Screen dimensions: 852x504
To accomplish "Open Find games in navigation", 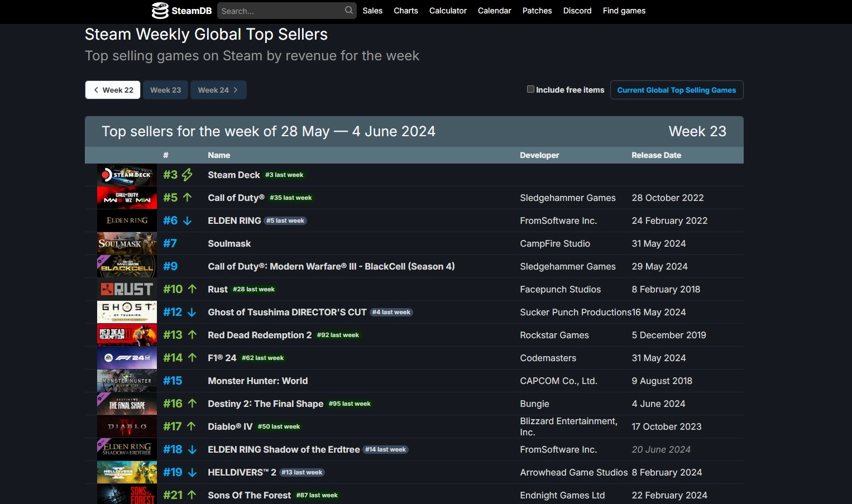I will [624, 11].
